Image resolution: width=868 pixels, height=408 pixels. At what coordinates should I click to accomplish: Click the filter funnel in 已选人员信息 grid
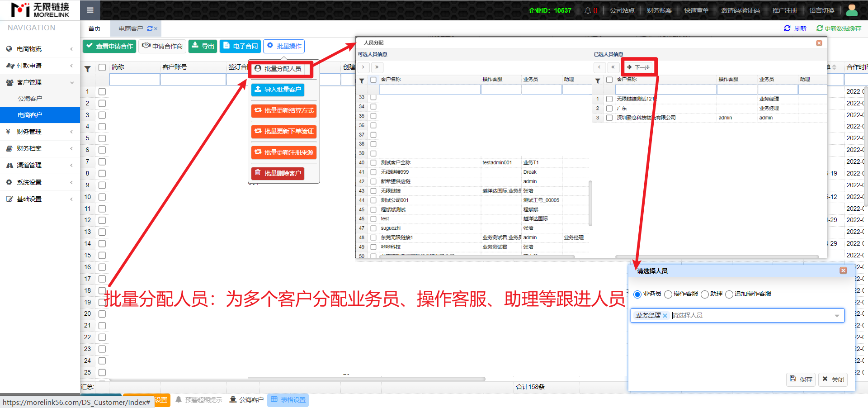tap(598, 81)
